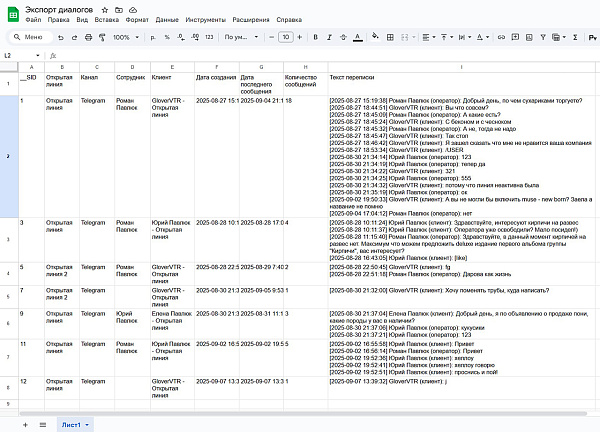Check the cloud save status icon
Image resolution: width=600 pixels, height=432 pixels.
[133, 10]
